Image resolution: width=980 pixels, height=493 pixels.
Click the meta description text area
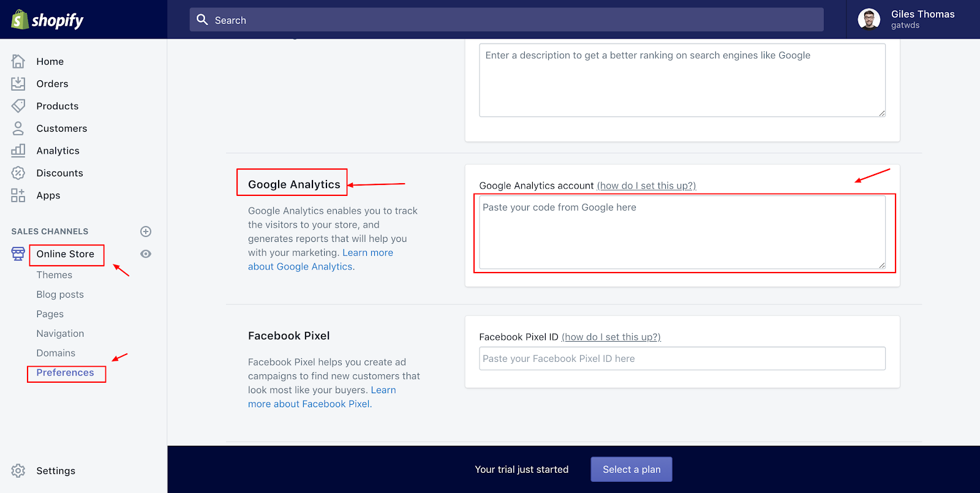point(682,80)
